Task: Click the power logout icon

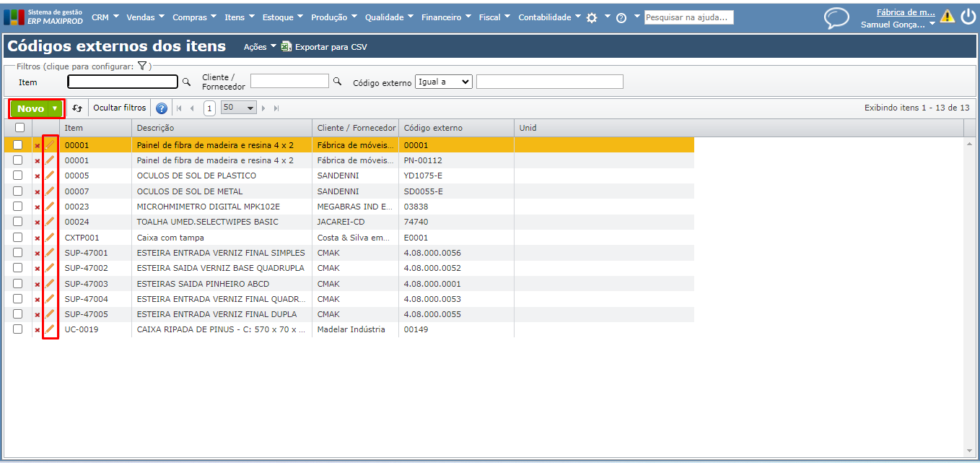Action: tap(968, 17)
